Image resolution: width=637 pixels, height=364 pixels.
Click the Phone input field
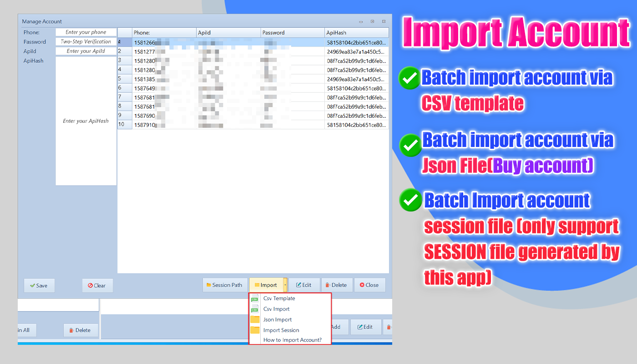86,32
